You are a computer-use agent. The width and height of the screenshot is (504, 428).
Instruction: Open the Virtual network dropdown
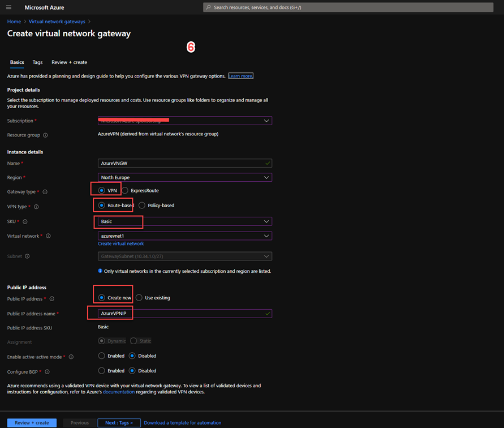[185, 236]
